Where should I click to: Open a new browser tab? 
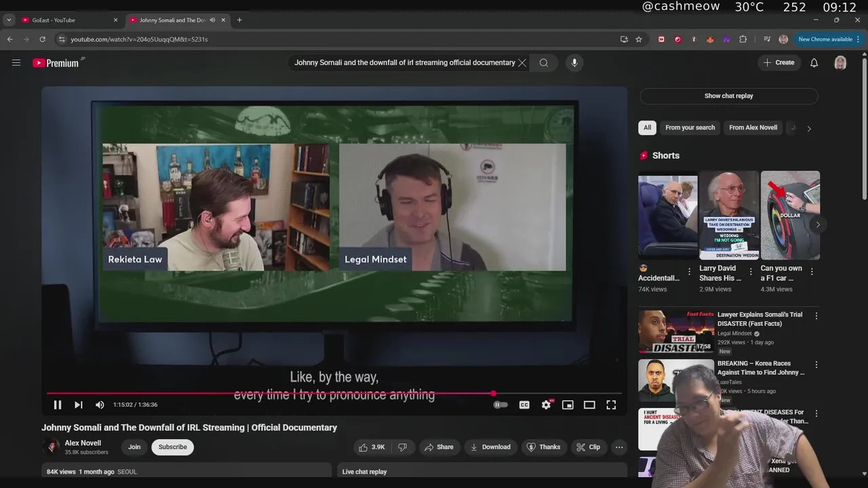click(x=239, y=20)
